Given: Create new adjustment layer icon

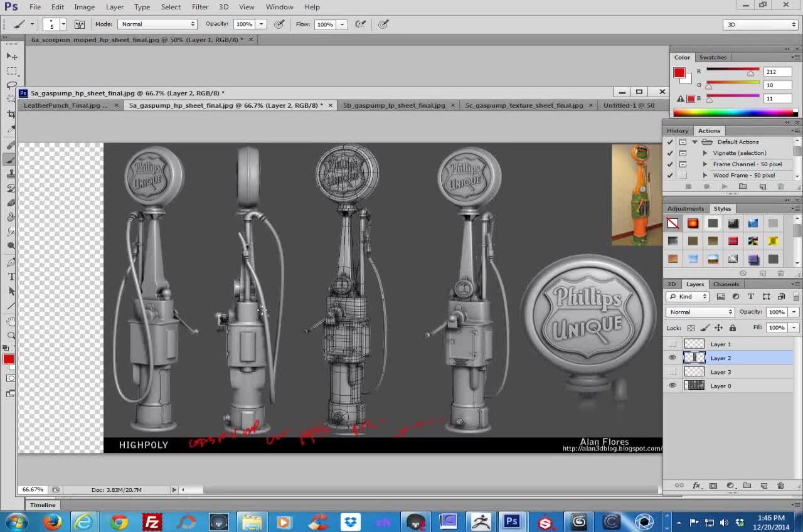Looking at the screenshot, I should point(730,486).
